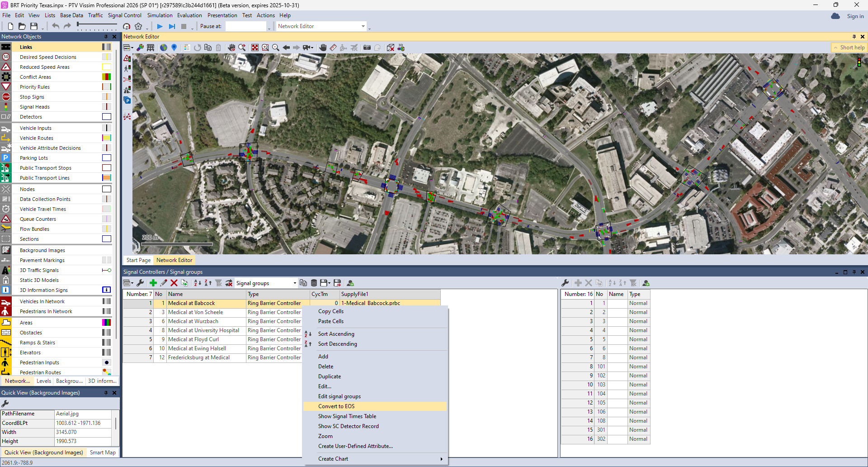The image size is (868, 467).
Task: Click the Short help button
Action: [849, 48]
